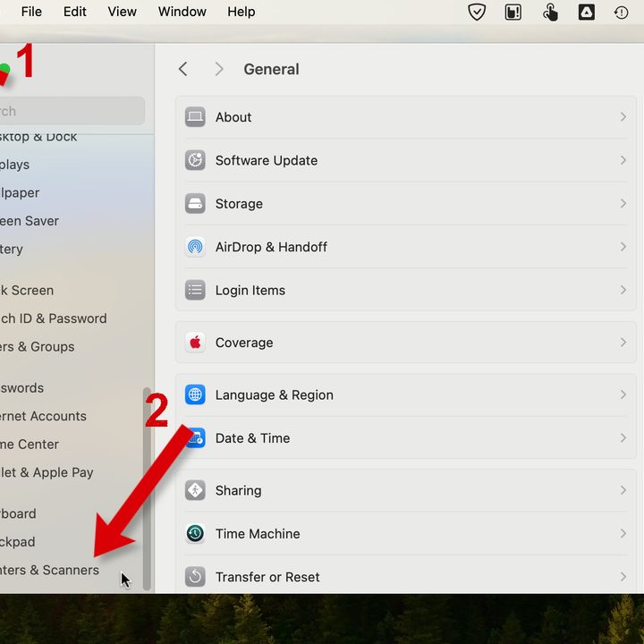Expand the Login Items row chevron
The image size is (644, 644).
click(x=623, y=291)
